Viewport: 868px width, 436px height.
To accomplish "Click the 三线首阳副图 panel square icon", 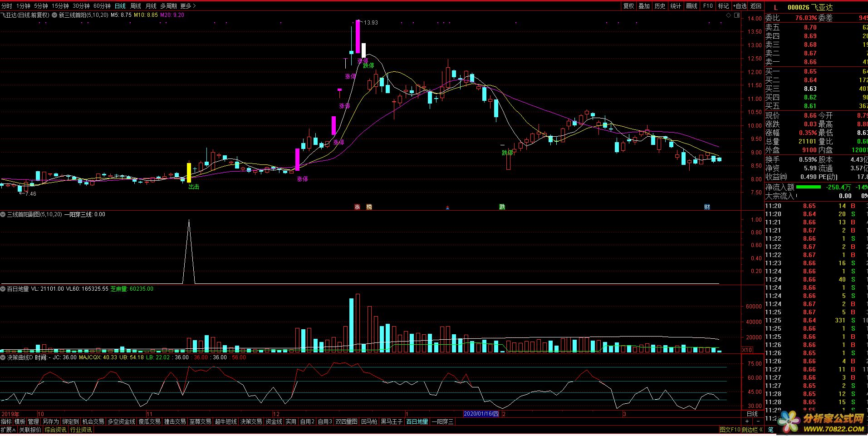I will [3, 214].
